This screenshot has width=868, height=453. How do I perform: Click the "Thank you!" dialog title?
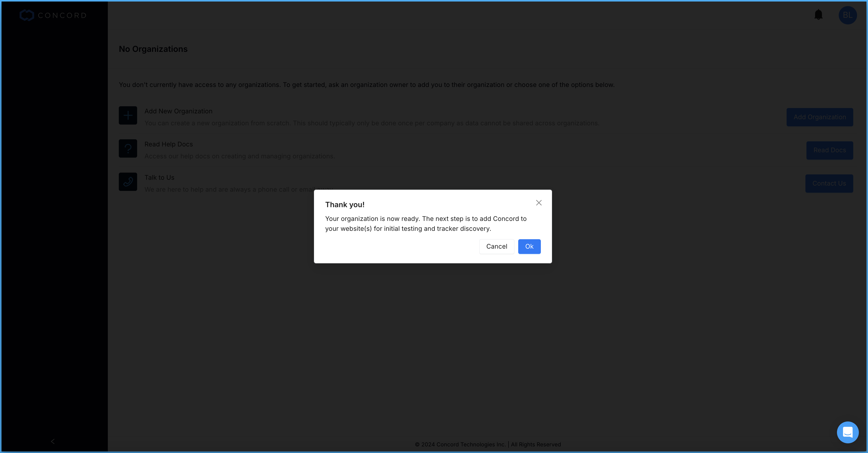(344, 204)
